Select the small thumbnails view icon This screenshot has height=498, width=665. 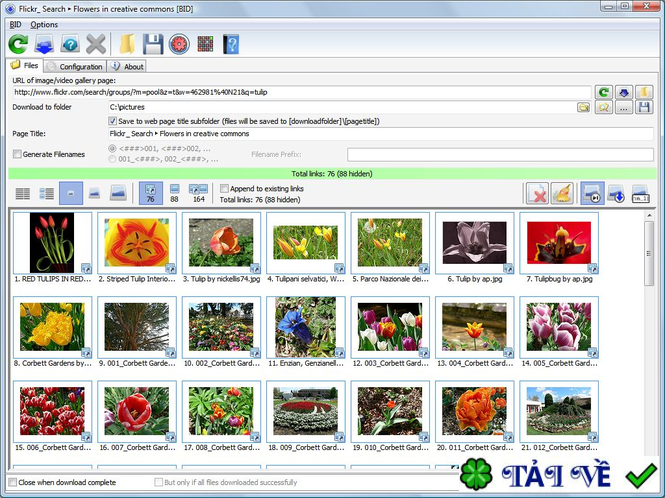pyautogui.click(x=71, y=193)
